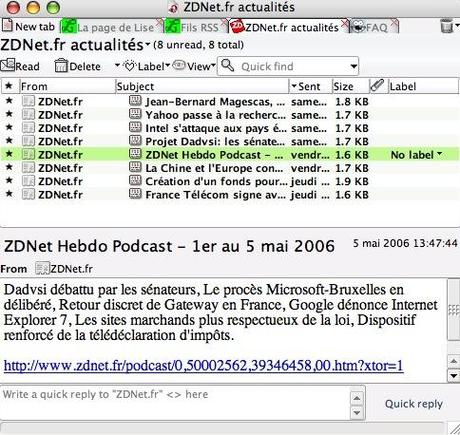The image size is (460, 435).
Task: Click contact icon in Jean-Bernard Magescas row
Action: (x=28, y=101)
